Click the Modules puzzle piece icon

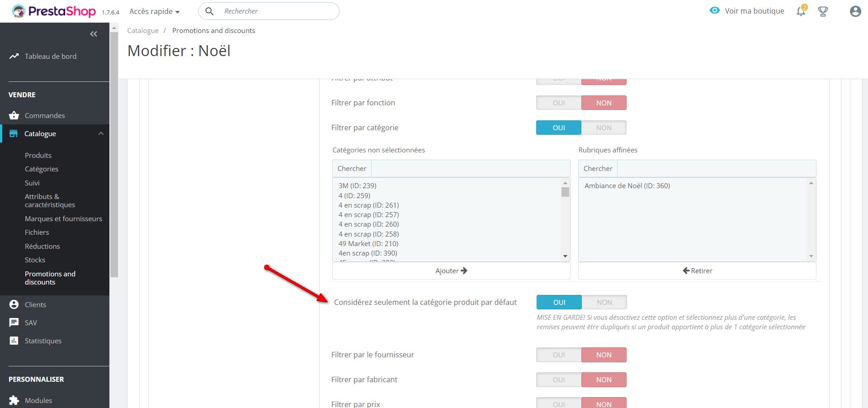14,400
